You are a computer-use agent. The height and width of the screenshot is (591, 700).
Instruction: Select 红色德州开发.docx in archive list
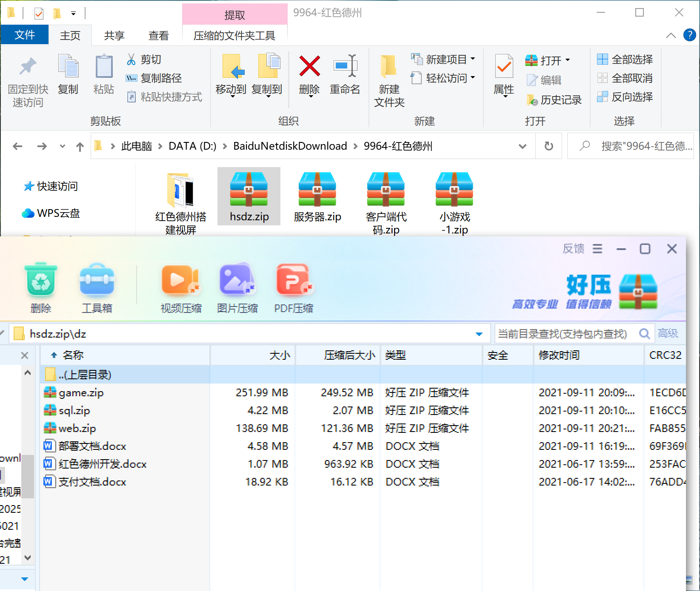(363, 464)
